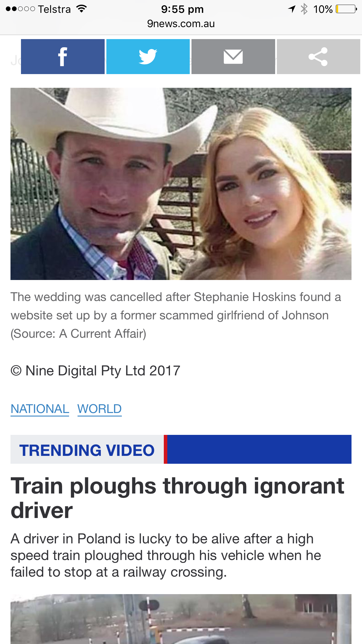
Task: Open 'Train ploughs through ignorant driver' headline
Action: pyautogui.click(x=178, y=498)
